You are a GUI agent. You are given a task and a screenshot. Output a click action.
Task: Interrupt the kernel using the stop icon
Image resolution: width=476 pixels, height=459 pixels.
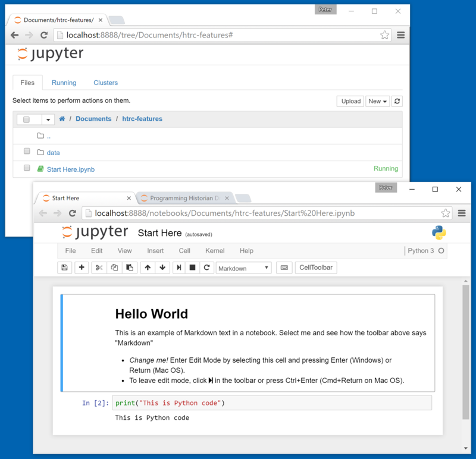click(193, 268)
